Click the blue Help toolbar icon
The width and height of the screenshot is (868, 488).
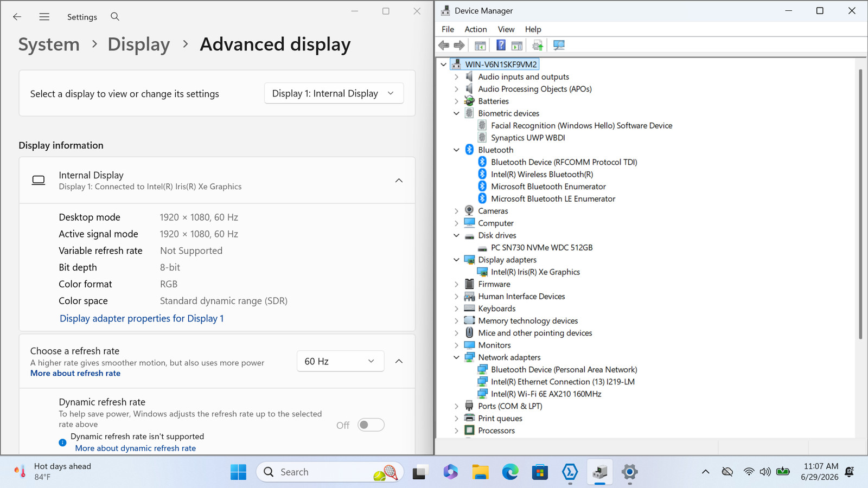501,46
